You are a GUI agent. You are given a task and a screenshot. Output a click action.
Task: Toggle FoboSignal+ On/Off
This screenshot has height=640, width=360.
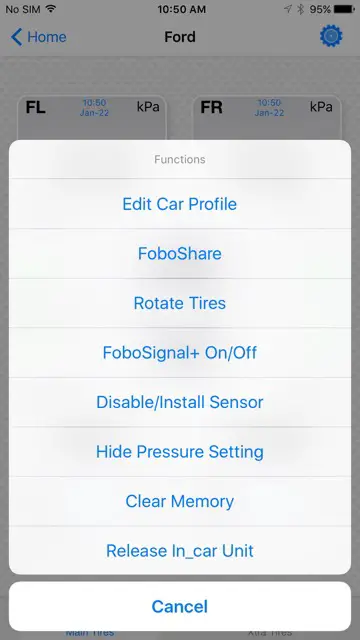coord(180,353)
